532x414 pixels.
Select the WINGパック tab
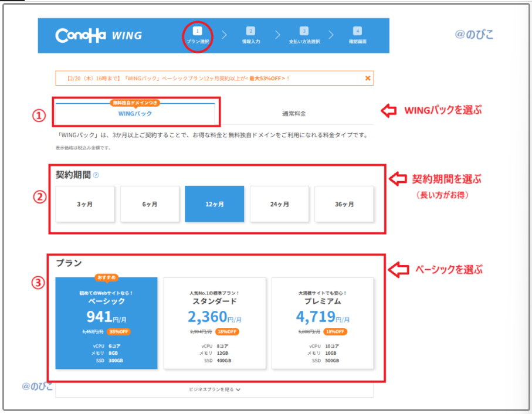coord(135,113)
